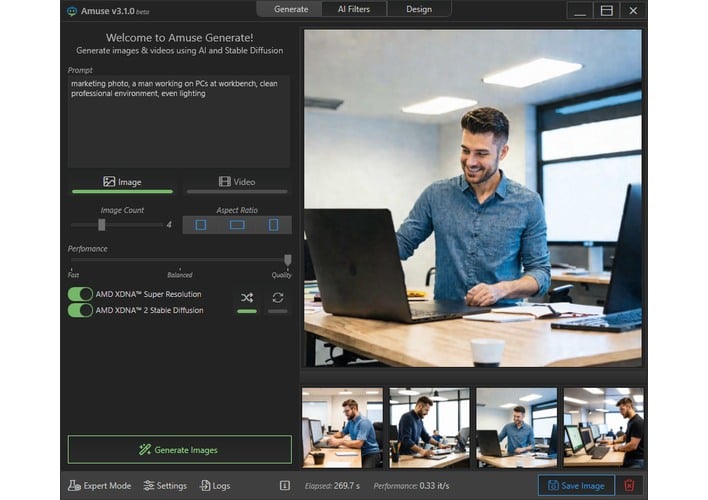The image size is (708, 500).
Task: Click the refresh loop icon
Action: coord(277,297)
